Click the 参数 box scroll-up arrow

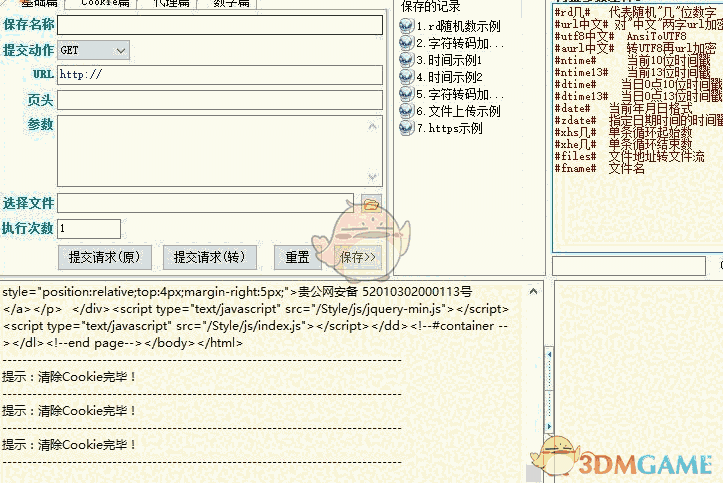(373, 126)
